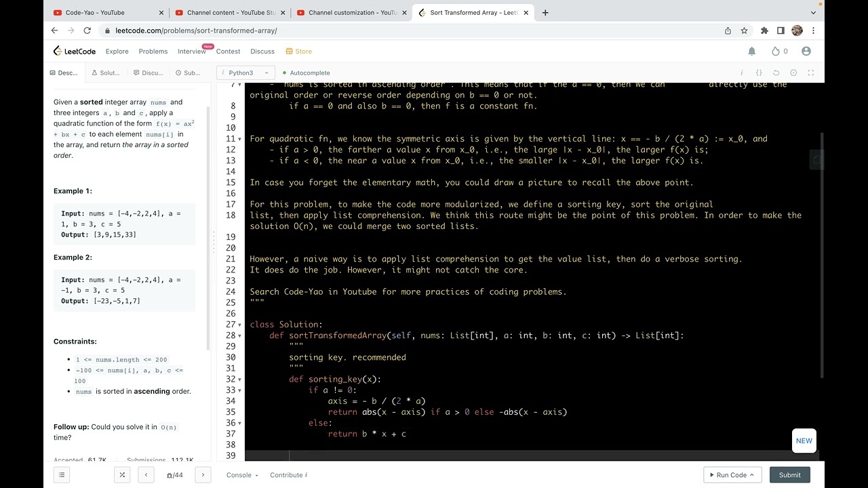The image size is (868, 488).
Task: Collapse code fold arrow at line 36
Action: pyautogui.click(x=239, y=423)
